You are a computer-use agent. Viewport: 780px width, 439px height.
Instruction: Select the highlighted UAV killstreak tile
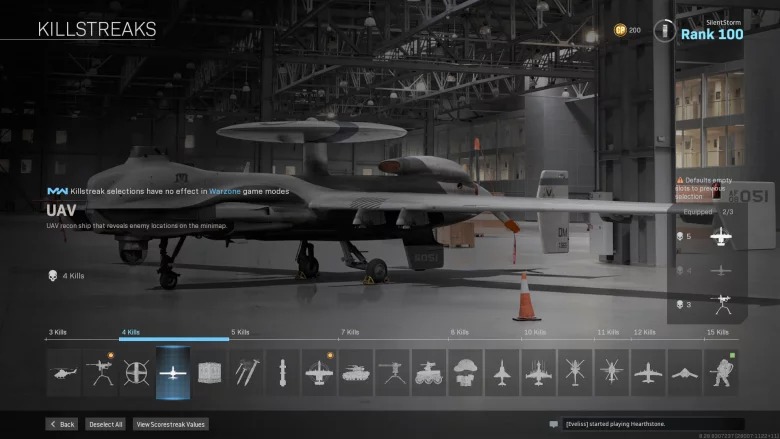click(173, 373)
